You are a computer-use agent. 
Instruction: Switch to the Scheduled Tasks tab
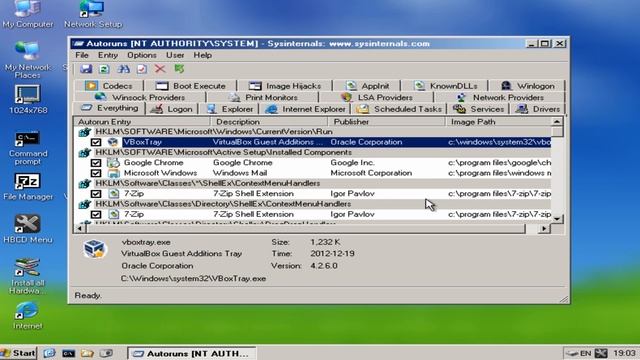click(400, 109)
